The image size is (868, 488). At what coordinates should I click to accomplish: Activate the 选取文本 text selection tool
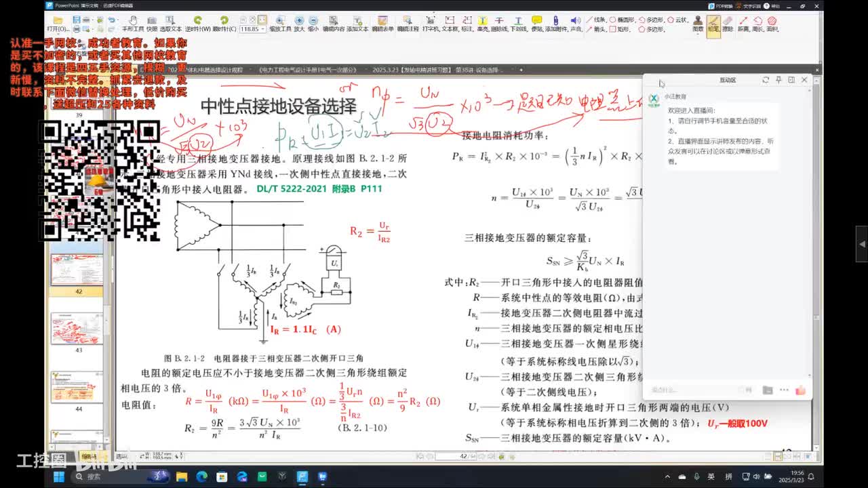click(x=170, y=25)
